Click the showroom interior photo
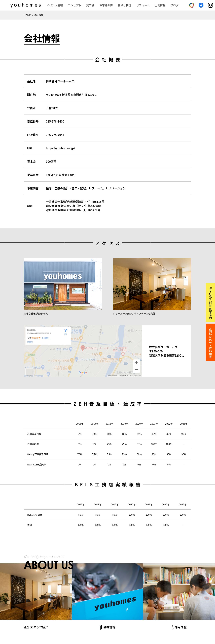 pyautogui.click(x=152, y=284)
